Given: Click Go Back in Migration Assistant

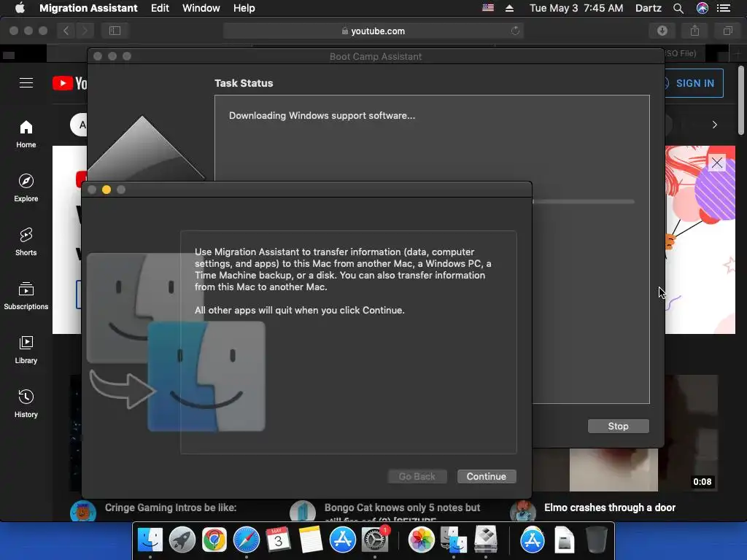Looking at the screenshot, I should 417,476.
